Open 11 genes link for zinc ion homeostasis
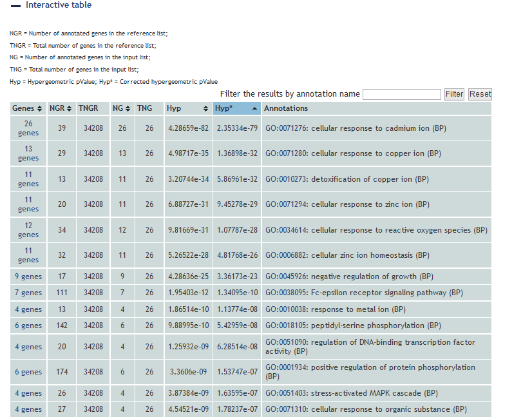 [x=28, y=255]
